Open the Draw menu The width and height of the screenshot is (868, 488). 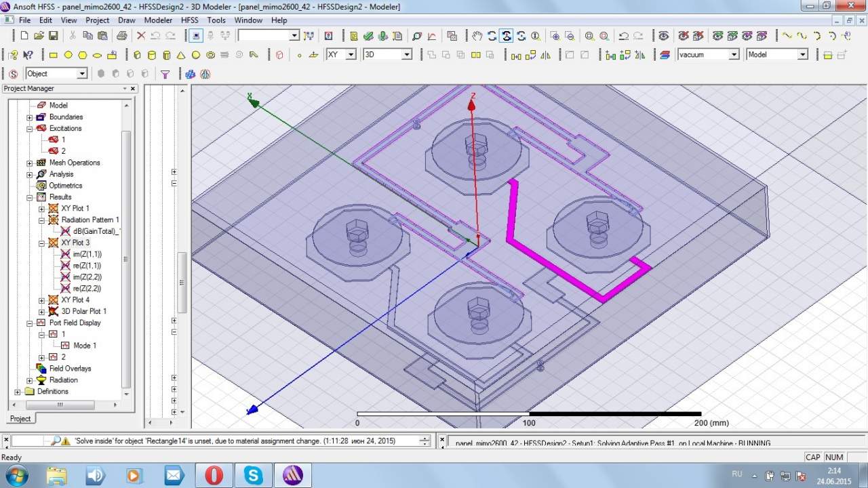[x=127, y=20]
